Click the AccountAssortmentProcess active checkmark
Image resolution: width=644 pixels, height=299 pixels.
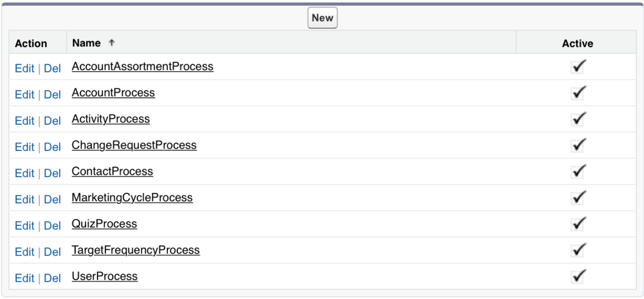click(x=578, y=67)
